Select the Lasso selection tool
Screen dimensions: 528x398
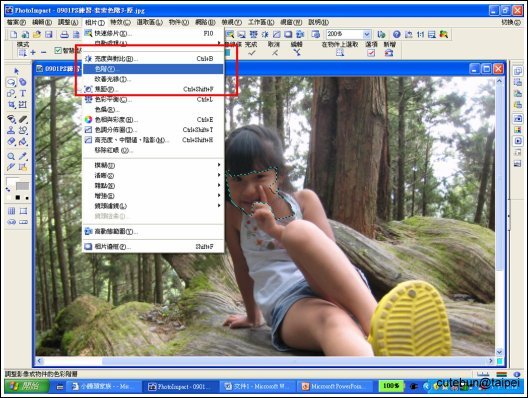coord(11,82)
